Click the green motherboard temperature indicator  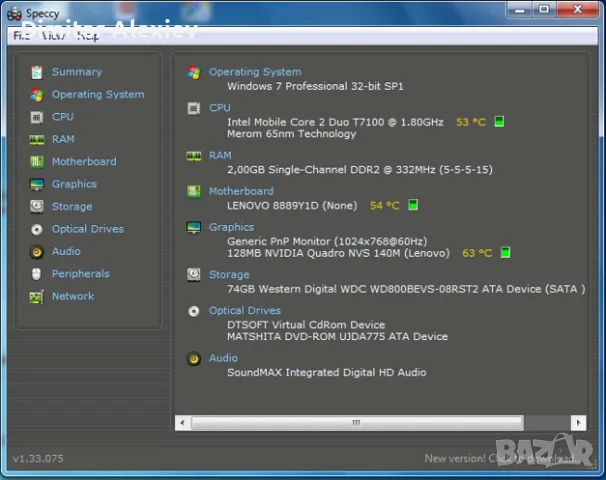[413, 205]
